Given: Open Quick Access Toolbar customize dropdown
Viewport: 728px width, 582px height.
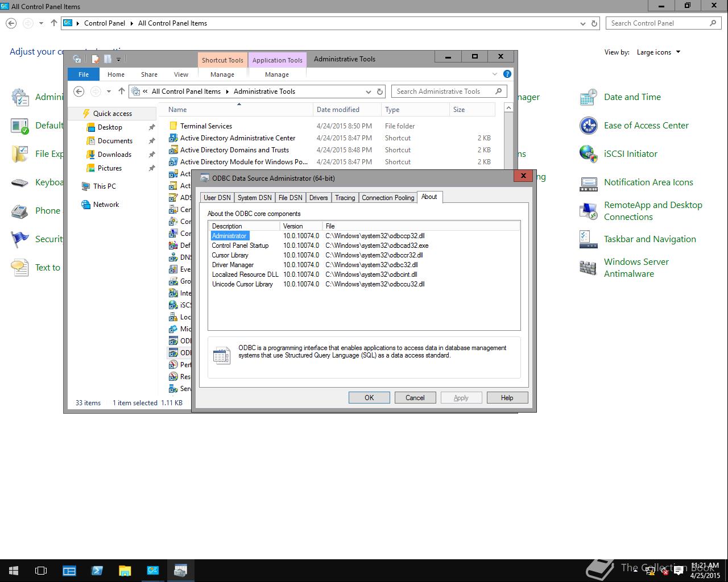Looking at the screenshot, I should pyautogui.click(x=118, y=59).
